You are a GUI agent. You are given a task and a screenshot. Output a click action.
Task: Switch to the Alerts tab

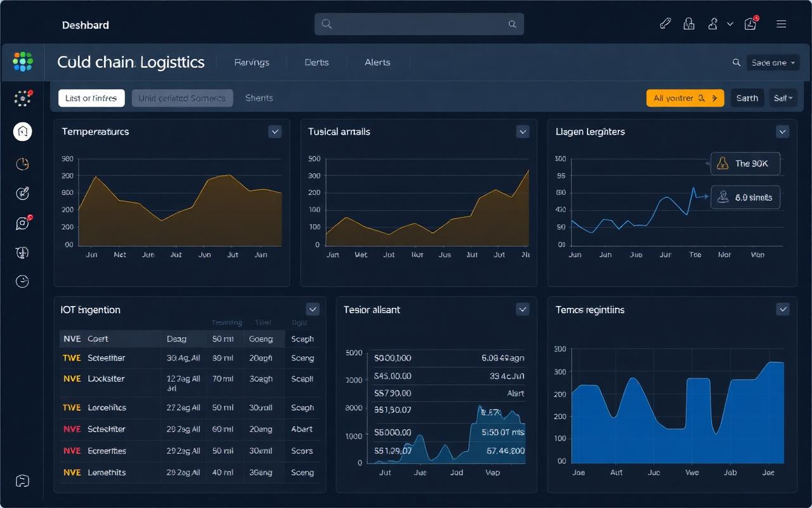[x=377, y=62]
